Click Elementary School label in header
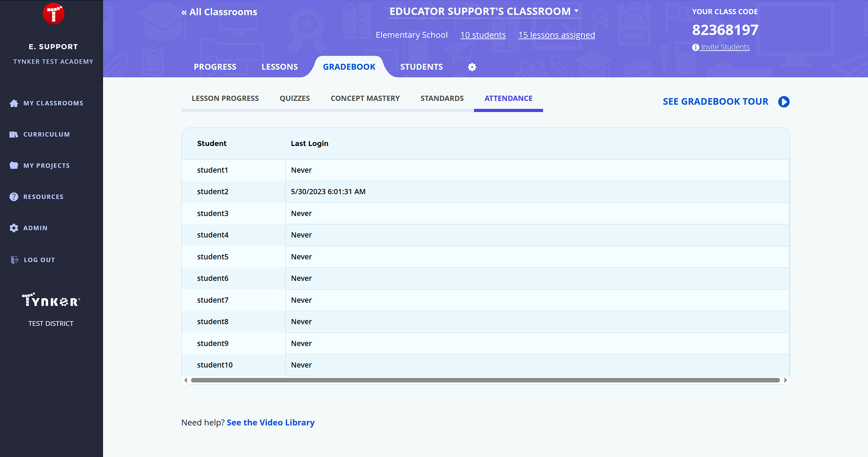 412,35
